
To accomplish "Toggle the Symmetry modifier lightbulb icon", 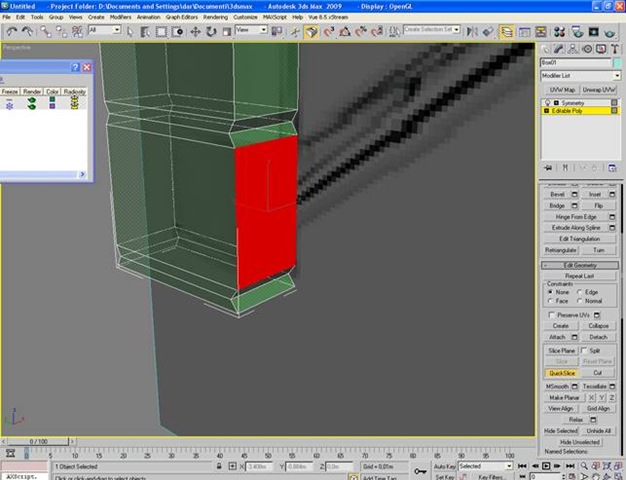I will point(546,102).
